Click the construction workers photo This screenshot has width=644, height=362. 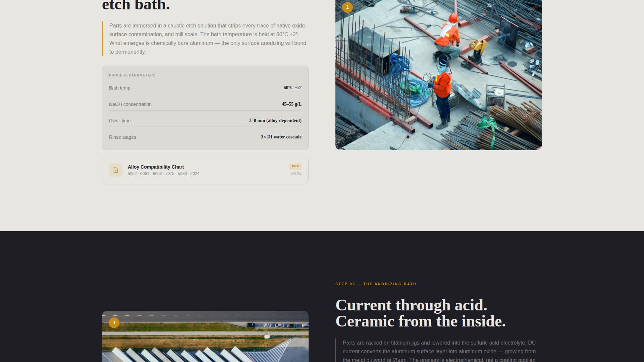438,74
